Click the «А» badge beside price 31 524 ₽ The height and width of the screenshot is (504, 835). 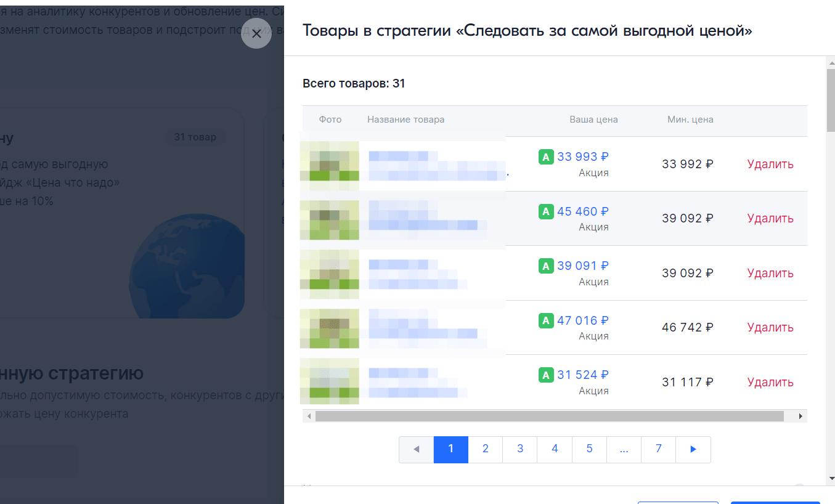coord(546,375)
